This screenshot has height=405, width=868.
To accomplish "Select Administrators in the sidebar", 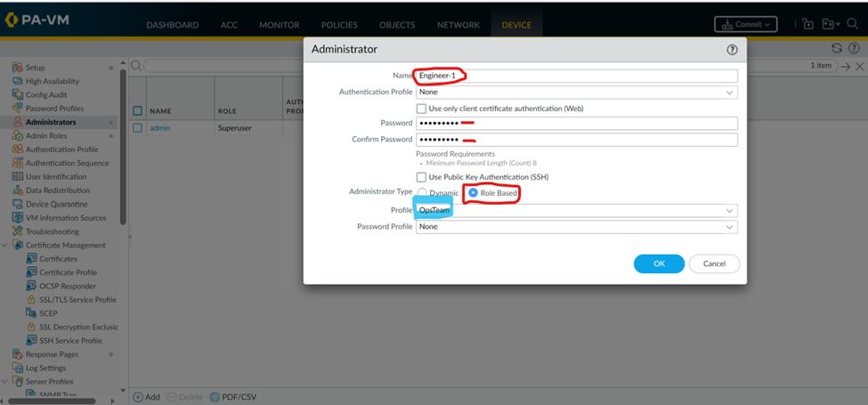I will coord(51,122).
